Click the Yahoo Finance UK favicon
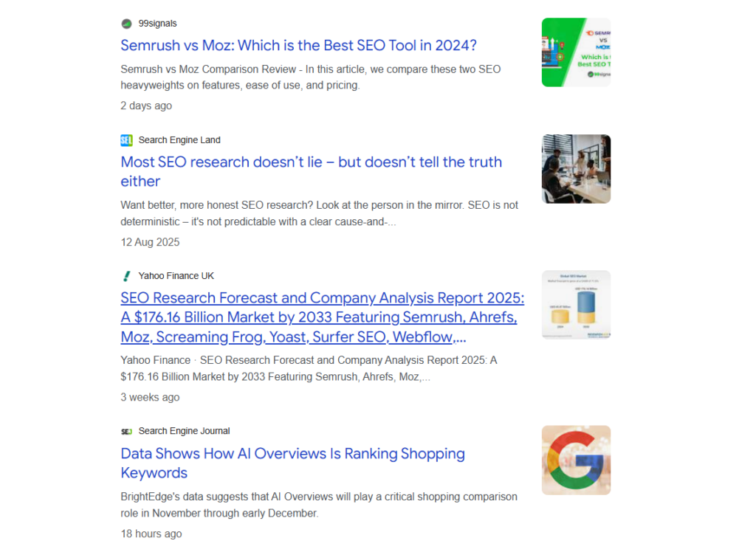This screenshot has height=552, width=756. click(x=126, y=276)
